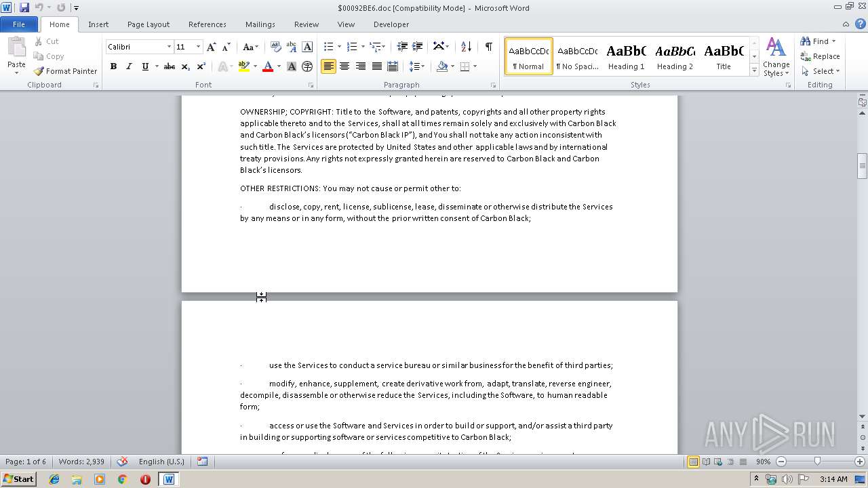This screenshot has height=488, width=868.
Task: Select the No Spacing style
Action: point(577,56)
